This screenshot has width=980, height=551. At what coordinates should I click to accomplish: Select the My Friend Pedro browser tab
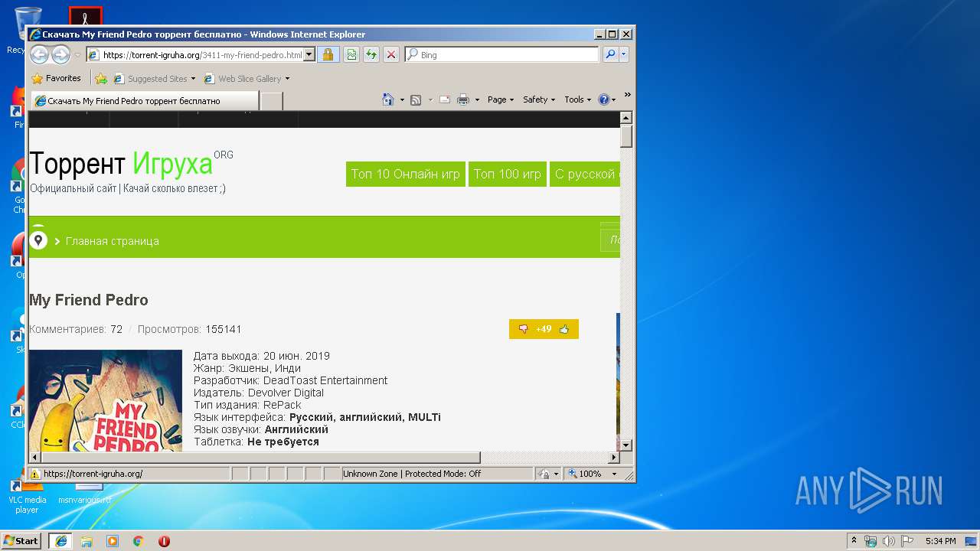tap(144, 101)
